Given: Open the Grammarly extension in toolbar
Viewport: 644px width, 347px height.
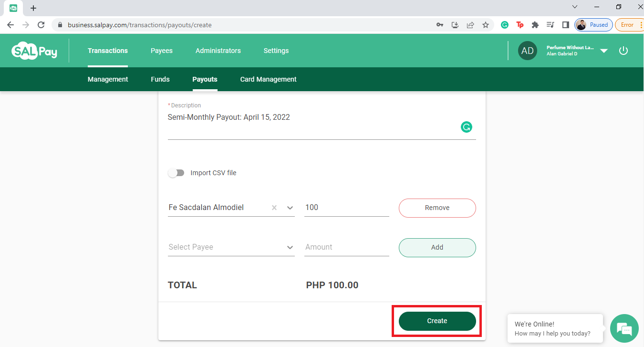Looking at the screenshot, I should (x=505, y=25).
